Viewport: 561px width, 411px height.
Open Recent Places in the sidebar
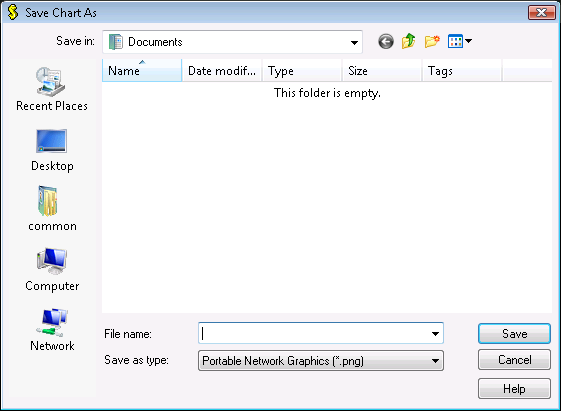click(52, 89)
